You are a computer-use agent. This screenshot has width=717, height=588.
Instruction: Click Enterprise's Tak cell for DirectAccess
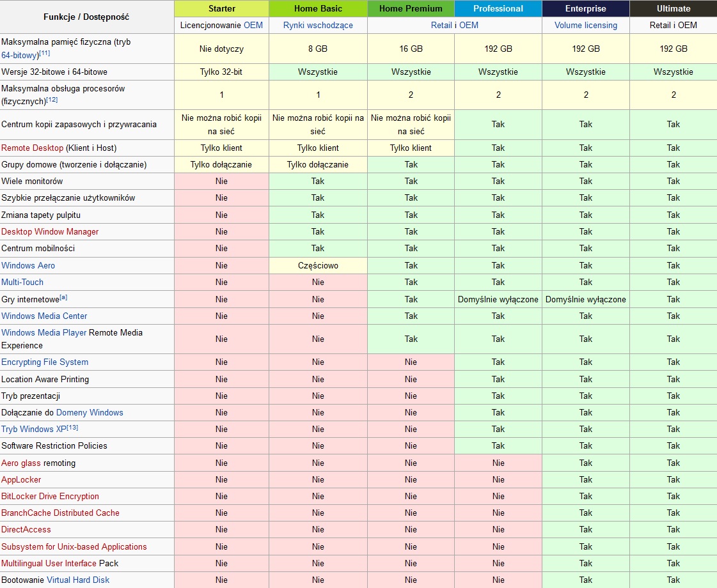[x=586, y=530]
